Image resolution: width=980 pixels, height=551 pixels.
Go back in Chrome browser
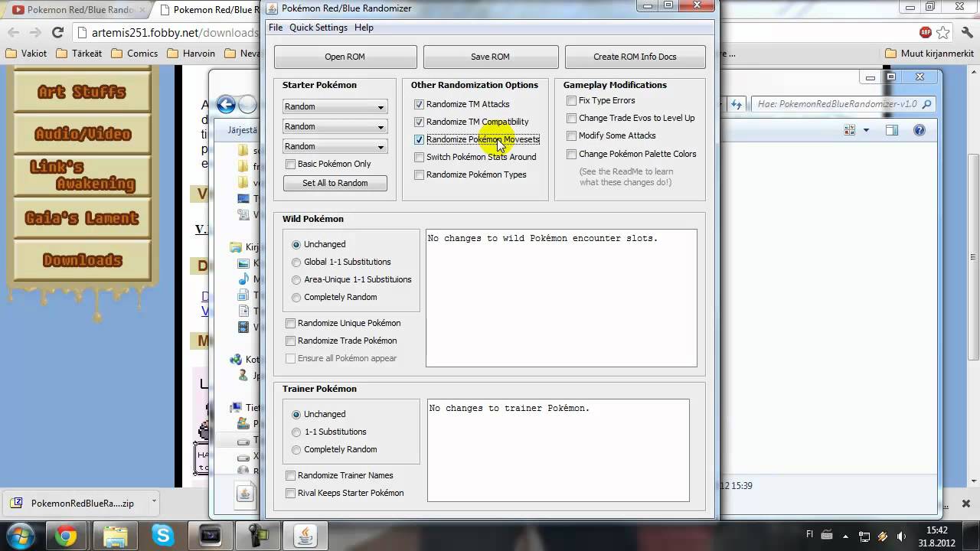[14, 32]
